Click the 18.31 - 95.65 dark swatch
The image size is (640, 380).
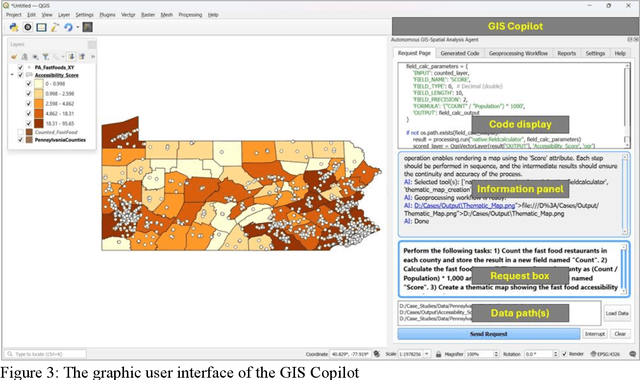click(x=39, y=123)
